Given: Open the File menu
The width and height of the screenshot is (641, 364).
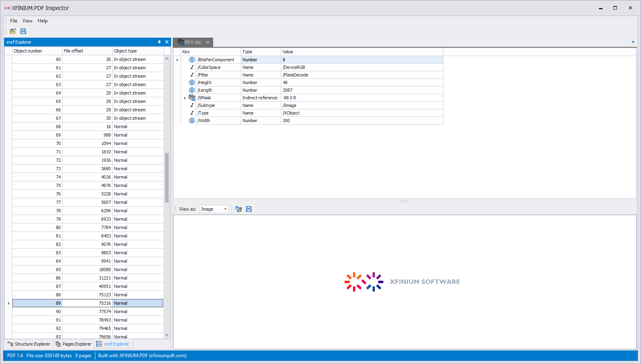Looking at the screenshot, I should tap(14, 21).
